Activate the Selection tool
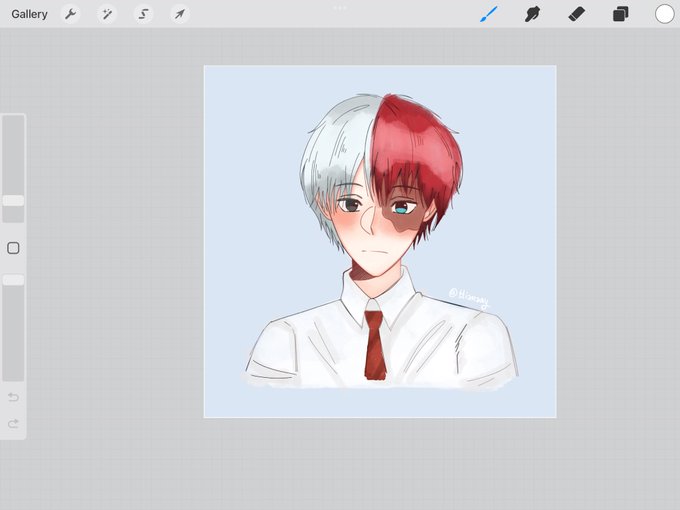The width and height of the screenshot is (680, 510). coord(143,14)
